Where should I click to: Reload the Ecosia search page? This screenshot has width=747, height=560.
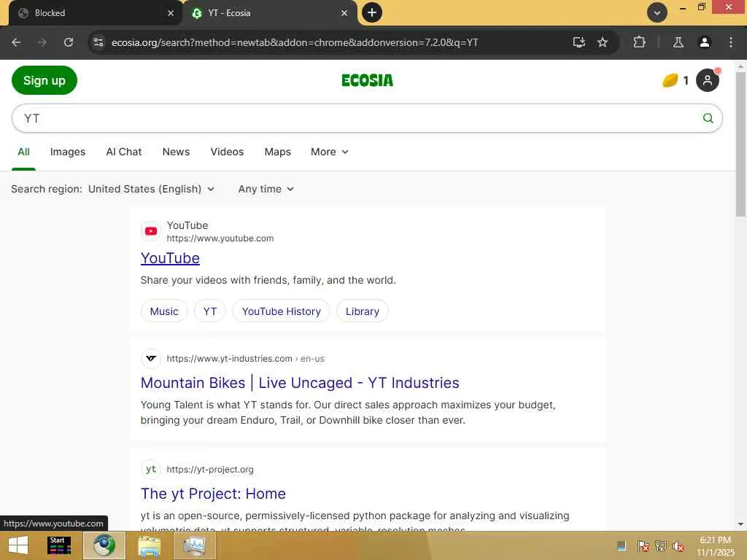(x=69, y=42)
